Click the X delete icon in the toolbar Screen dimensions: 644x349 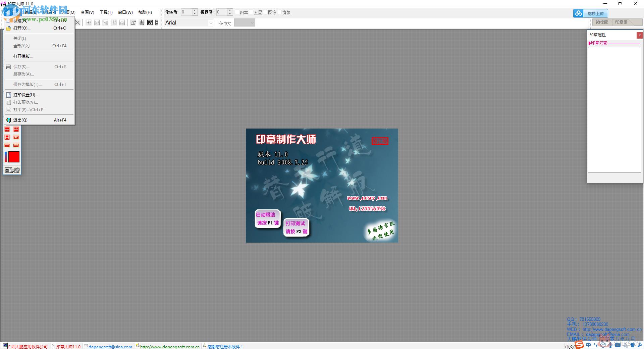click(x=78, y=22)
